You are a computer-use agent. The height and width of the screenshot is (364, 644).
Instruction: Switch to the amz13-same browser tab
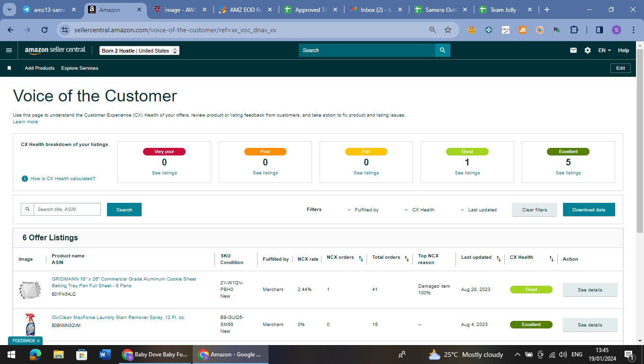pos(50,9)
